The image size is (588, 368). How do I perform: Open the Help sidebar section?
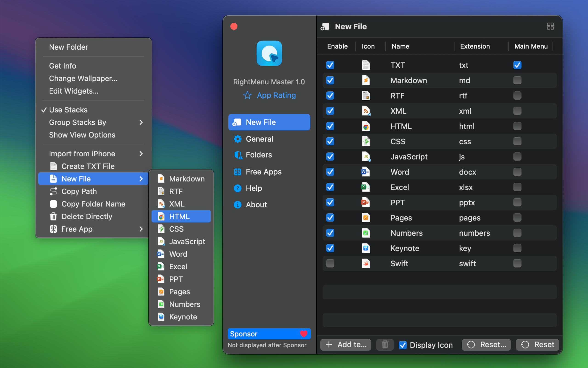(269, 188)
